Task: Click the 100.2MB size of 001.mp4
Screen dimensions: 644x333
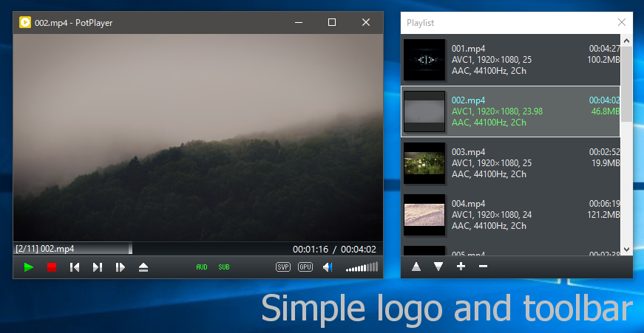Action: (603, 60)
